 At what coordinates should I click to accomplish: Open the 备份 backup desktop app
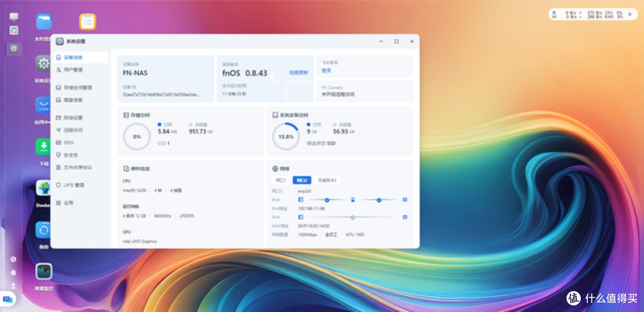tap(44, 230)
